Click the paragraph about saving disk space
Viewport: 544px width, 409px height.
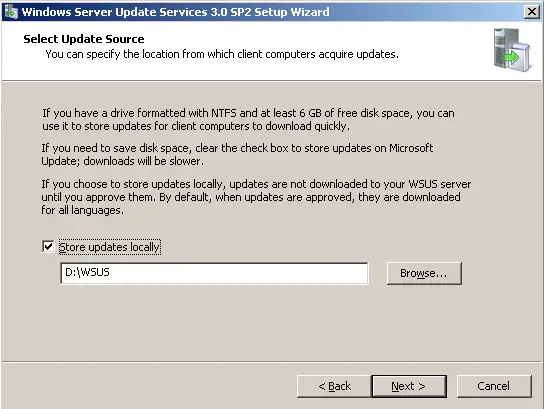[237, 155]
